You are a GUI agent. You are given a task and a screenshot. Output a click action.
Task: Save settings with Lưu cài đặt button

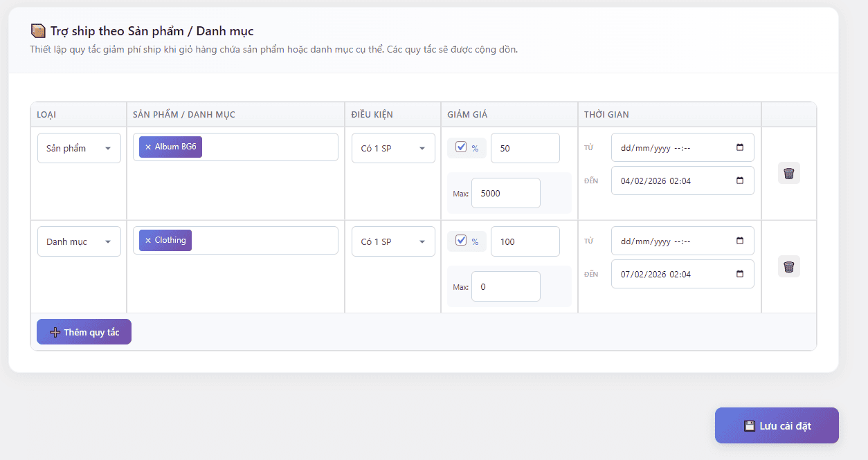777,425
